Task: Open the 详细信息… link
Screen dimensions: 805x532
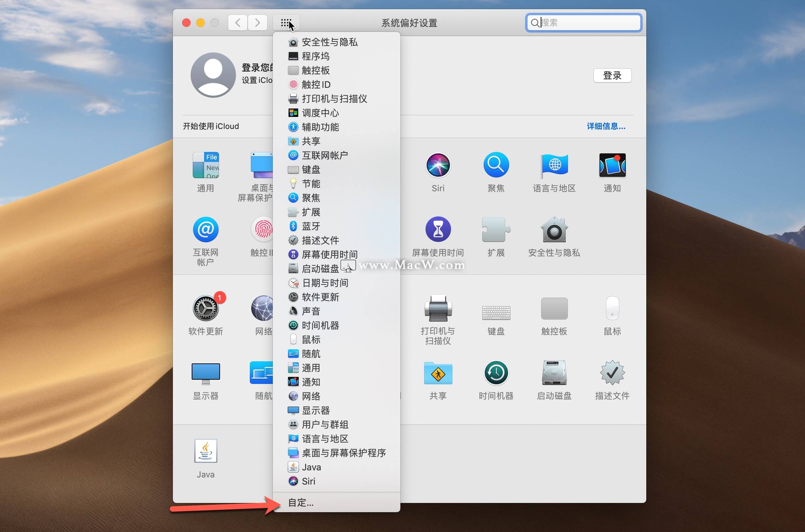Action: click(606, 126)
